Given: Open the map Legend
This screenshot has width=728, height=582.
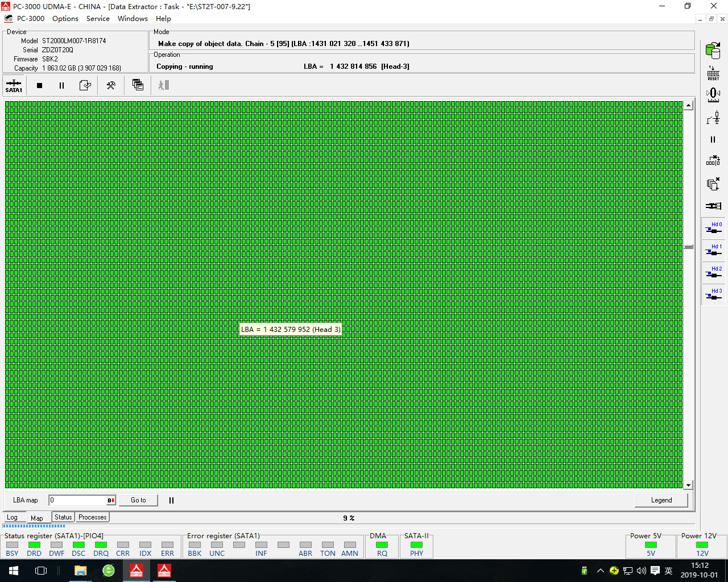Looking at the screenshot, I should click(x=661, y=500).
